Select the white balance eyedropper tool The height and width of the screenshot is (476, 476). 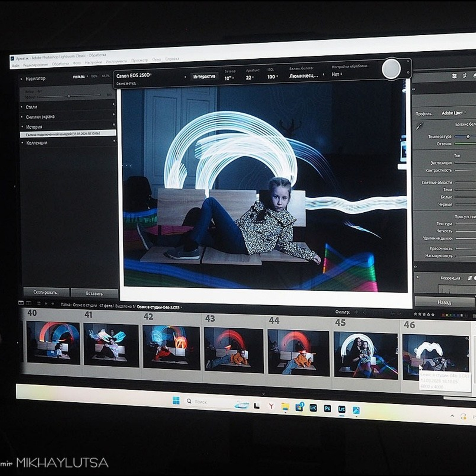tap(419, 126)
